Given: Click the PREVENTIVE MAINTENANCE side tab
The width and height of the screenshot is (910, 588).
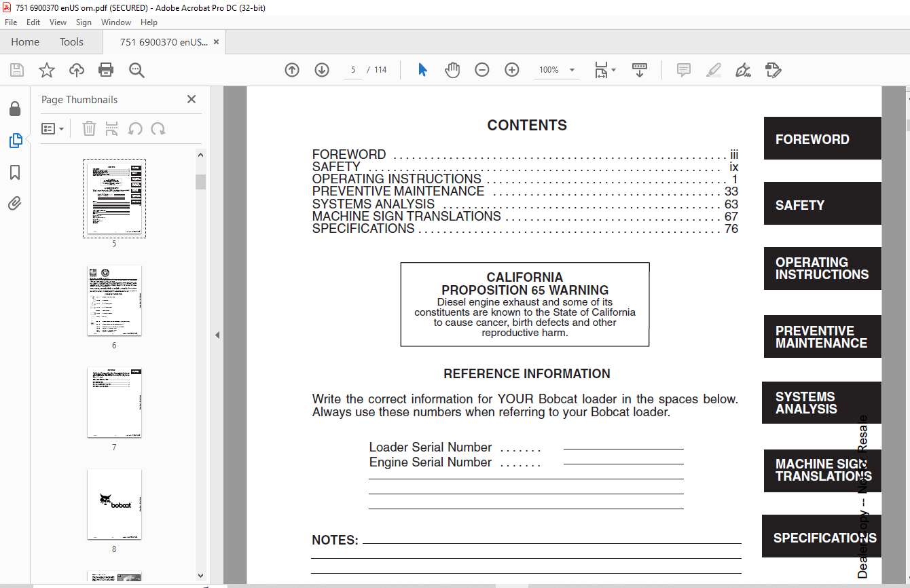Looking at the screenshot, I should click(822, 337).
